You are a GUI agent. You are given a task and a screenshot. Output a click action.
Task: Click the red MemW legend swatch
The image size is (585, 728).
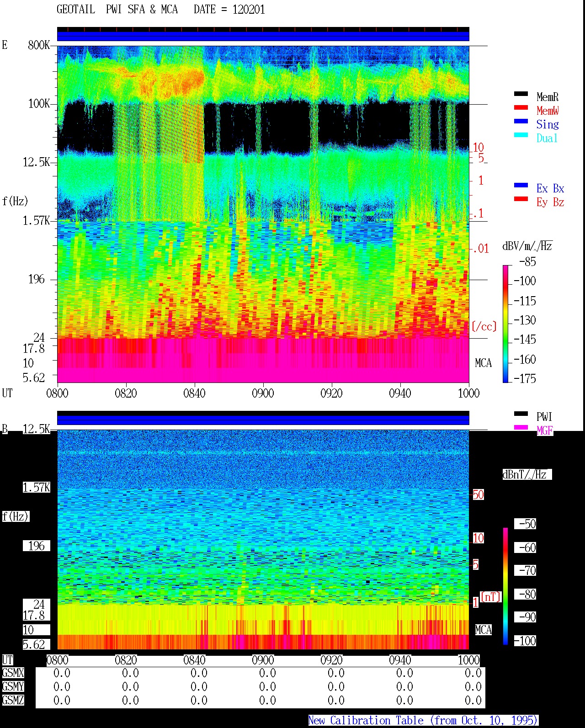tap(521, 107)
